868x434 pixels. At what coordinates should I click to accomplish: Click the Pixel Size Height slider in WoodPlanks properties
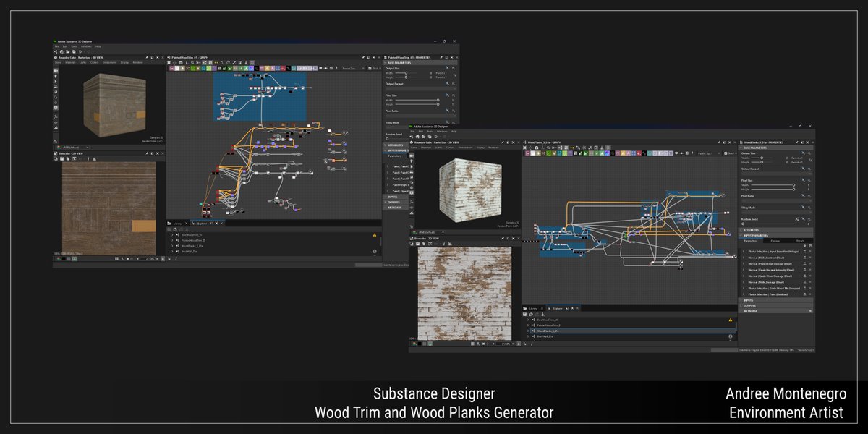tap(773, 190)
